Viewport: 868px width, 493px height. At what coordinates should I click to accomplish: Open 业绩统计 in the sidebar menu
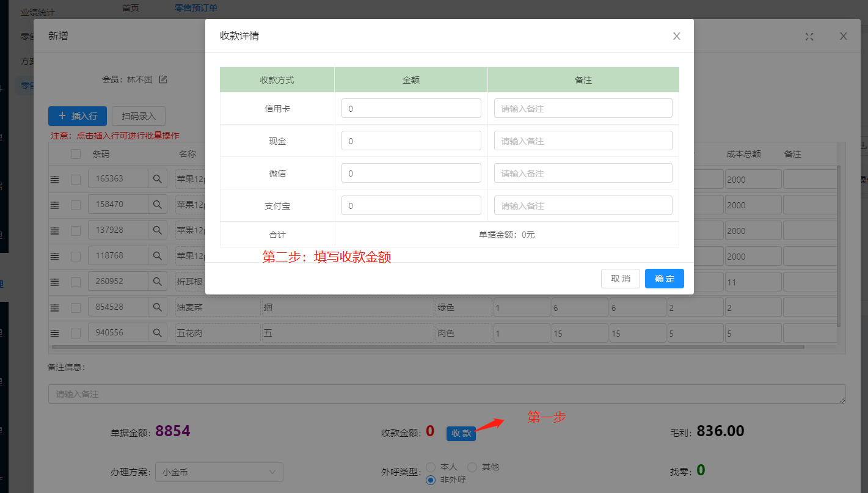pyautogui.click(x=37, y=12)
